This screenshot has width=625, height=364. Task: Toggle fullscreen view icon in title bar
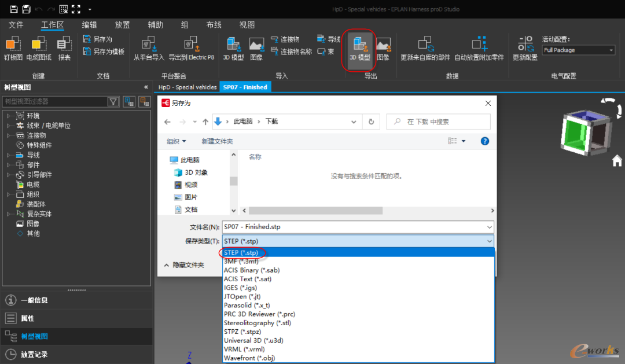76,9
